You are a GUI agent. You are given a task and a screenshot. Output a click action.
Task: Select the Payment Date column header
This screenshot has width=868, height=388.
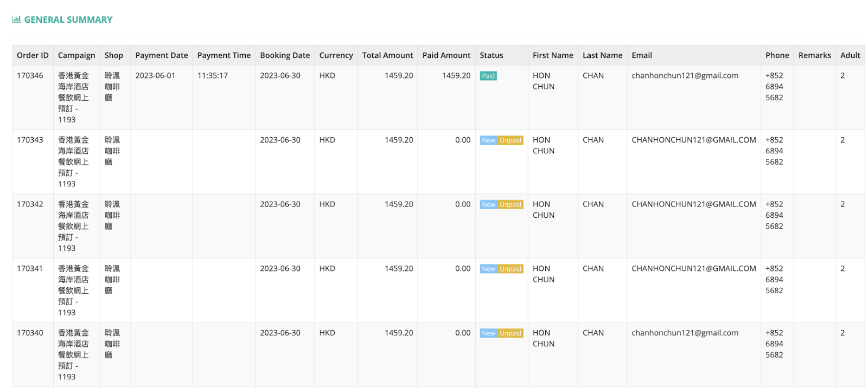162,55
